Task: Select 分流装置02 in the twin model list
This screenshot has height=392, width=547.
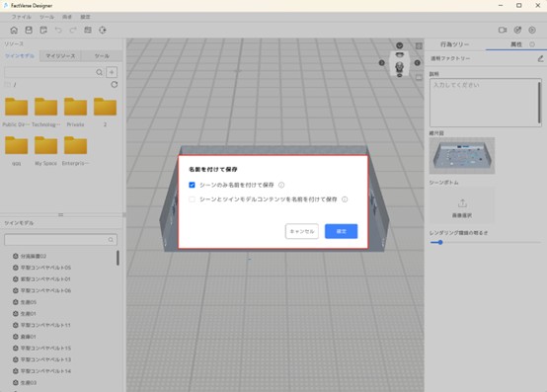Action: click(x=34, y=256)
